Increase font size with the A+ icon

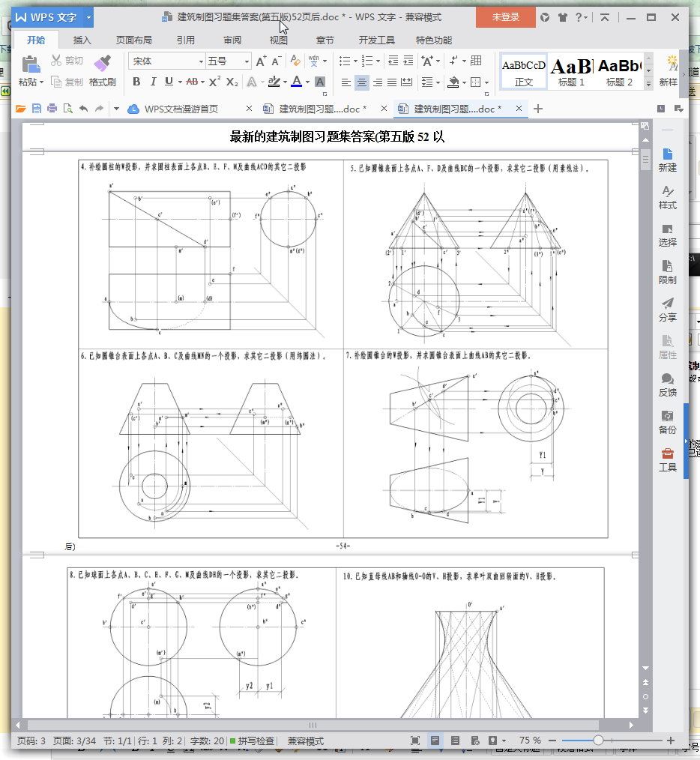pos(262,61)
